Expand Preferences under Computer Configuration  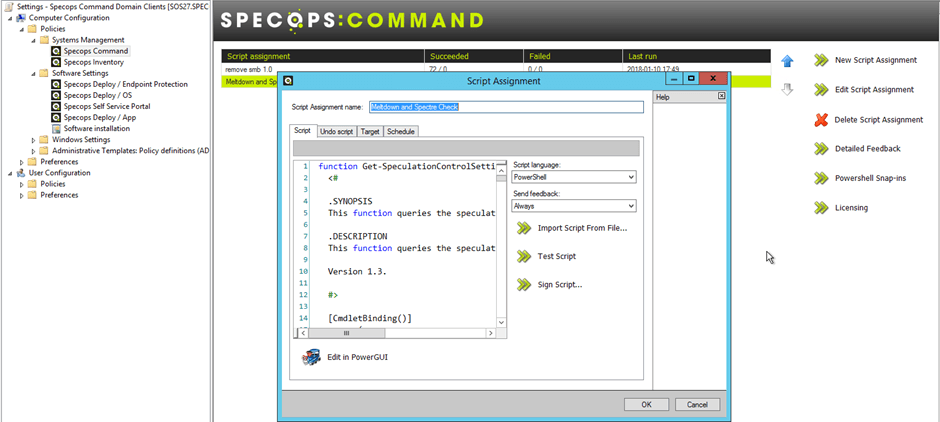click(x=22, y=162)
